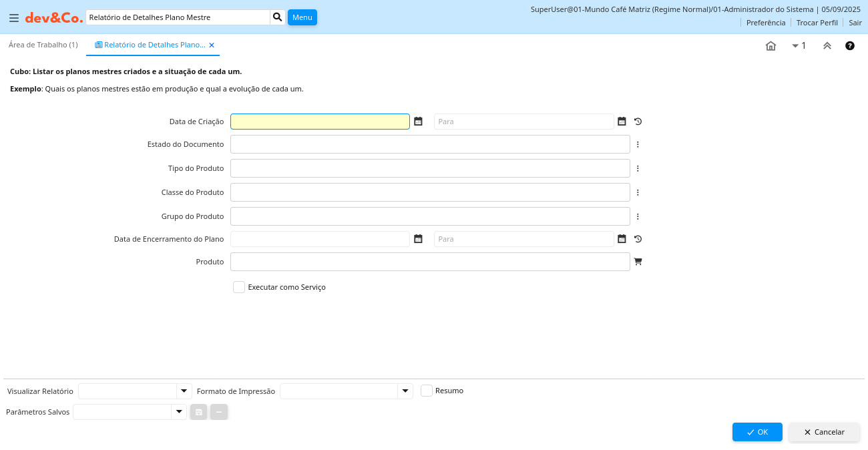Close the Relatório de Detalhes Plano tab
The height and width of the screenshot is (450, 868).
point(212,45)
